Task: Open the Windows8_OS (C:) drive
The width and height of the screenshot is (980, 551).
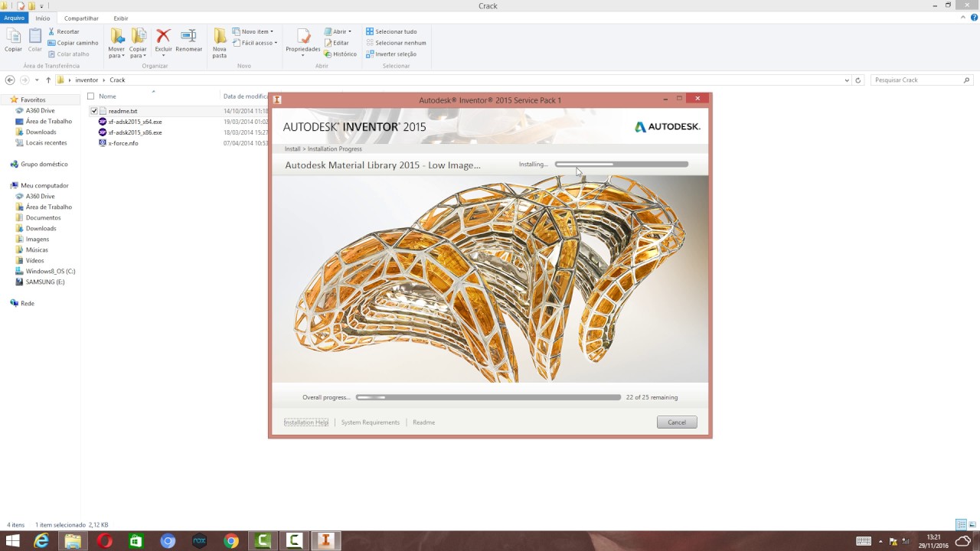Action: point(51,272)
